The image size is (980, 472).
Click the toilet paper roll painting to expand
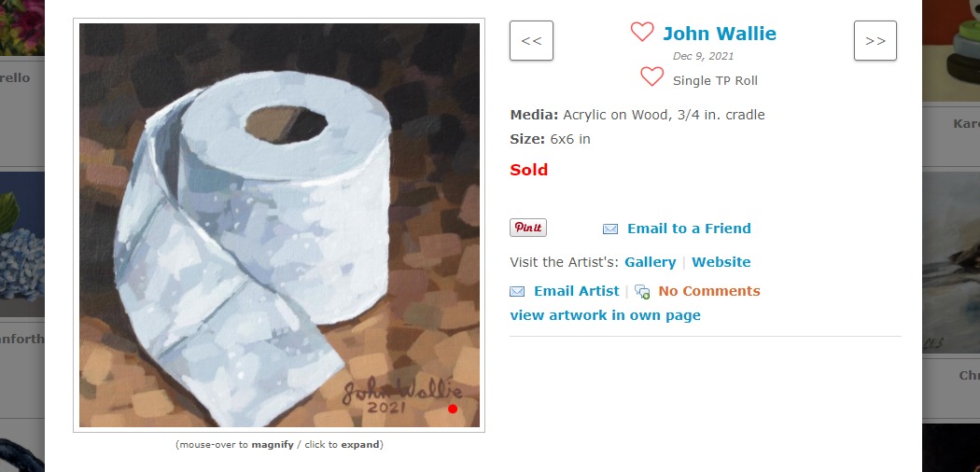click(279, 226)
